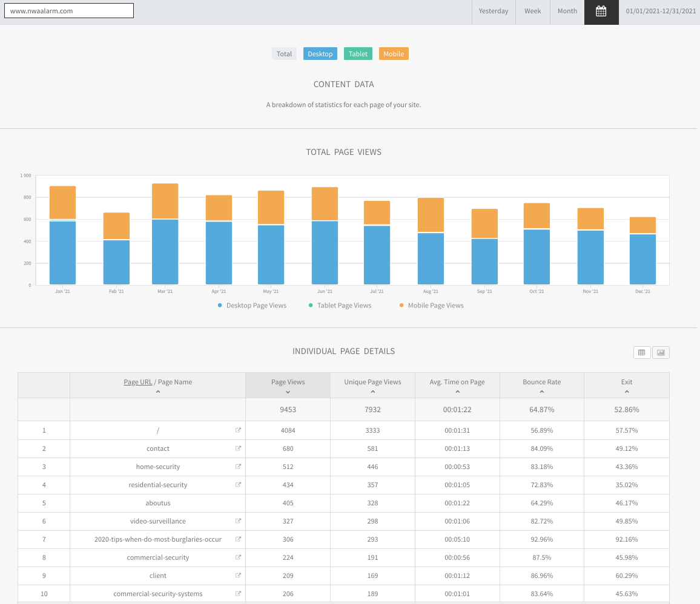
Task: Open external link icon for contact page
Action: 238,448
